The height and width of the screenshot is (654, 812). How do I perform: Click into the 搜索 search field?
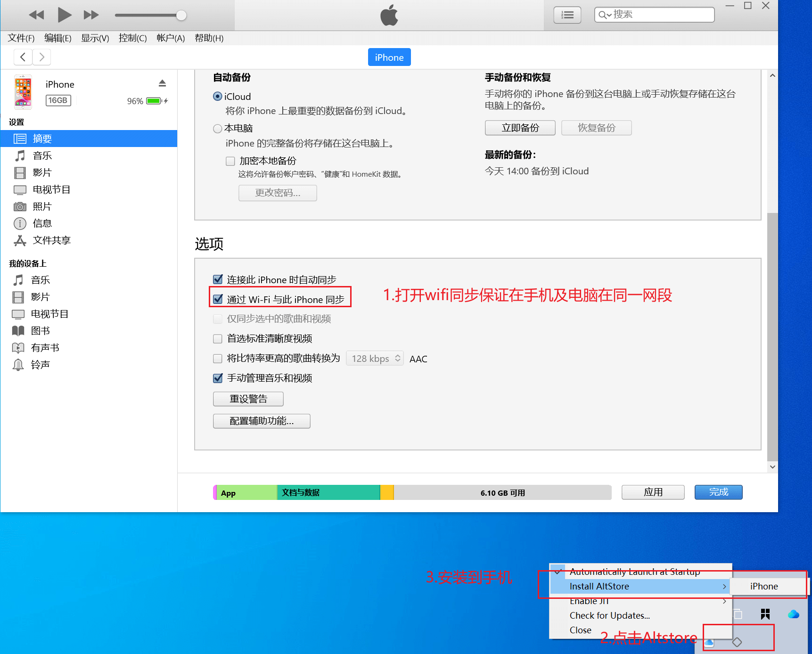point(655,15)
